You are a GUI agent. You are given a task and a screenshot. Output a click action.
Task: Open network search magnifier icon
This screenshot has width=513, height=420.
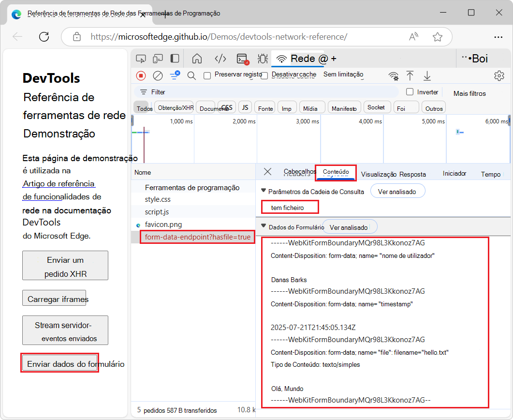click(x=191, y=75)
